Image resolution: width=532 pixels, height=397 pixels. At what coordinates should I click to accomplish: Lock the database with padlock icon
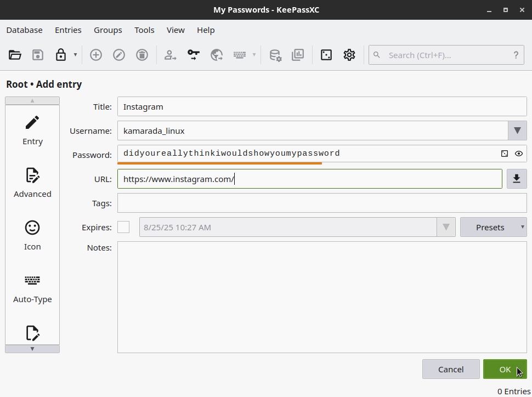coord(61,55)
